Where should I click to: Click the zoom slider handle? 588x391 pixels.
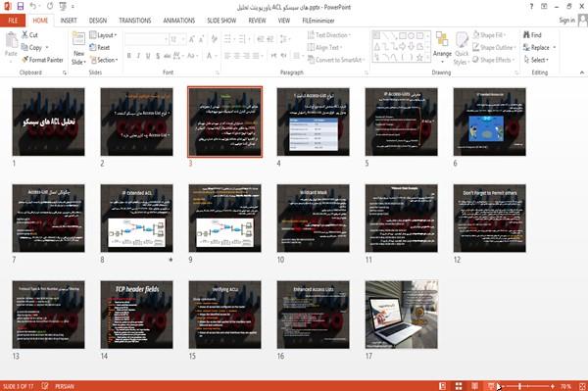[x=519, y=386]
